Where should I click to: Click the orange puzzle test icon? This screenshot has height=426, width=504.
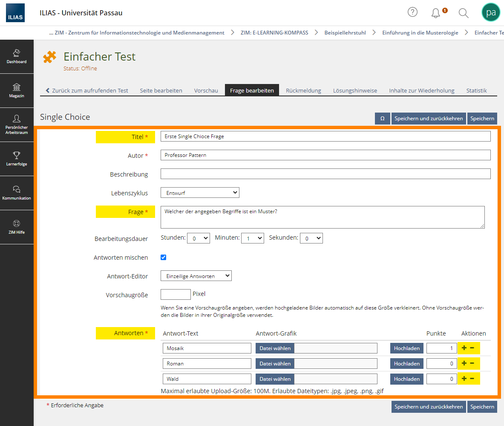click(x=49, y=57)
